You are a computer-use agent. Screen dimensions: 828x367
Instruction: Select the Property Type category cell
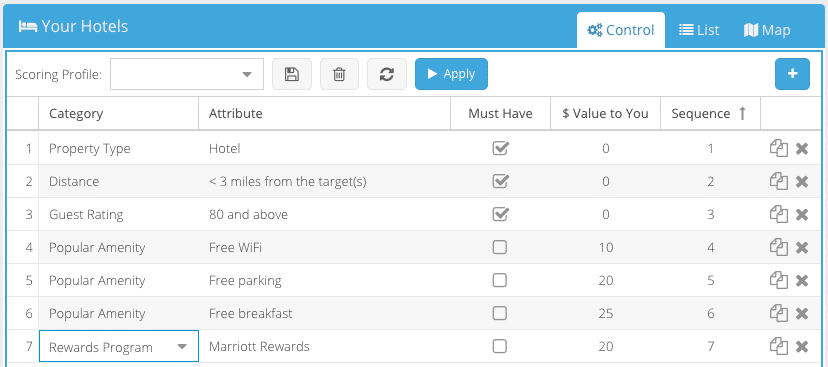(x=118, y=149)
